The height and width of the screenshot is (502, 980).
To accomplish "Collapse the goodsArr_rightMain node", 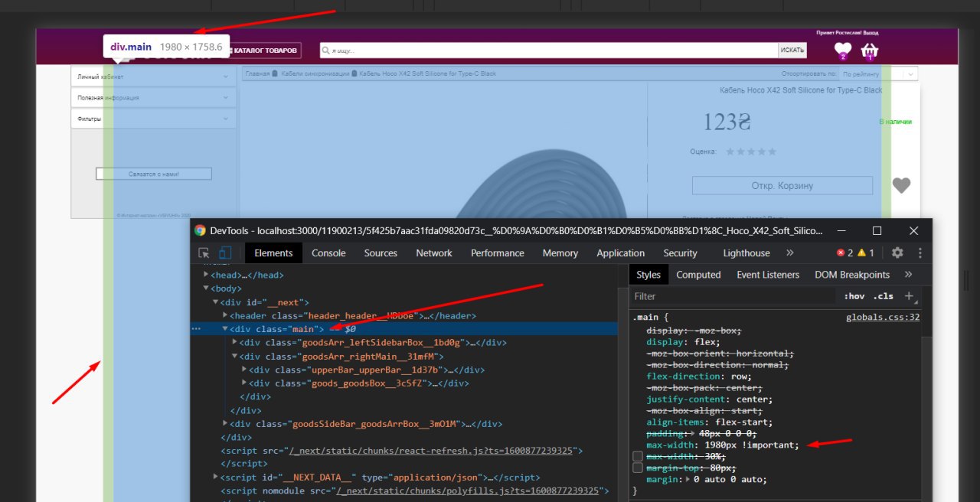I will [235, 356].
